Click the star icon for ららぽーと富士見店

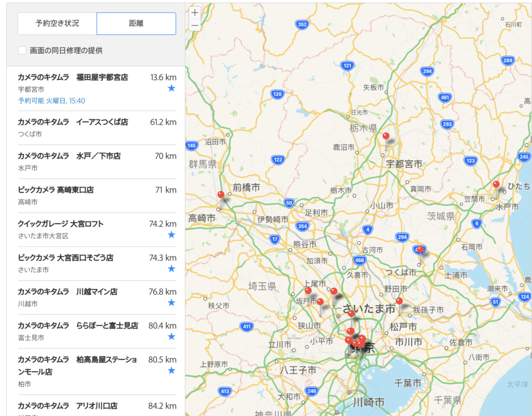[x=171, y=336]
